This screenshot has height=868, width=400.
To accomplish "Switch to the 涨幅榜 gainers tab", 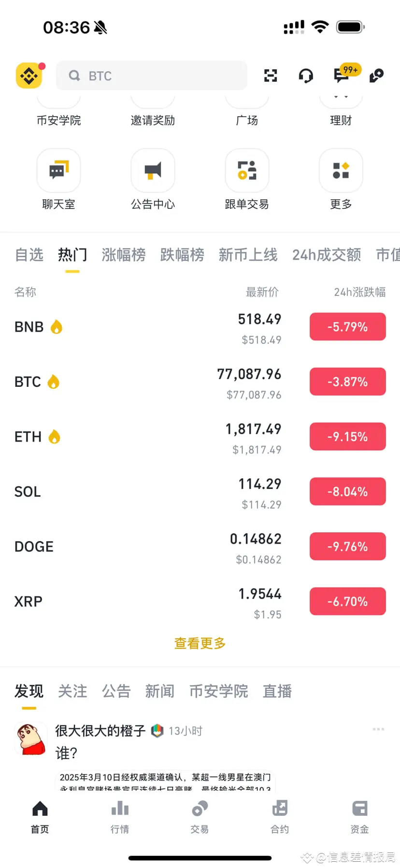I will coord(124,254).
